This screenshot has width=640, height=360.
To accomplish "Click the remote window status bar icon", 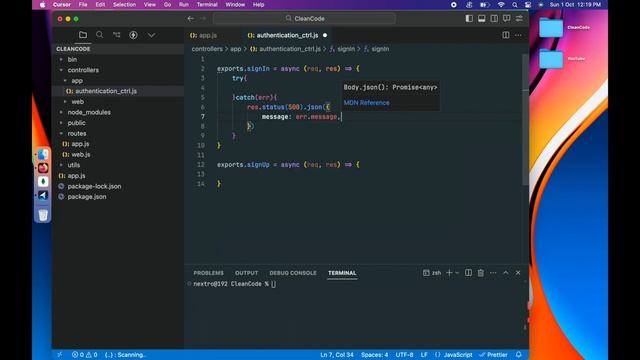I will coord(60,355).
